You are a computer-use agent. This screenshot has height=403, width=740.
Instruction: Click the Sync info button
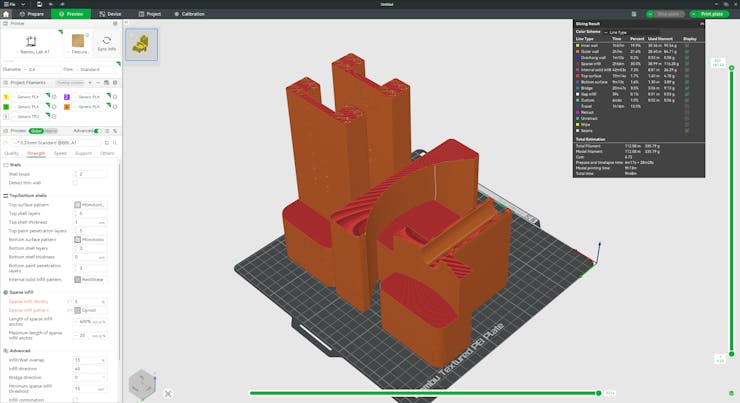click(x=106, y=43)
